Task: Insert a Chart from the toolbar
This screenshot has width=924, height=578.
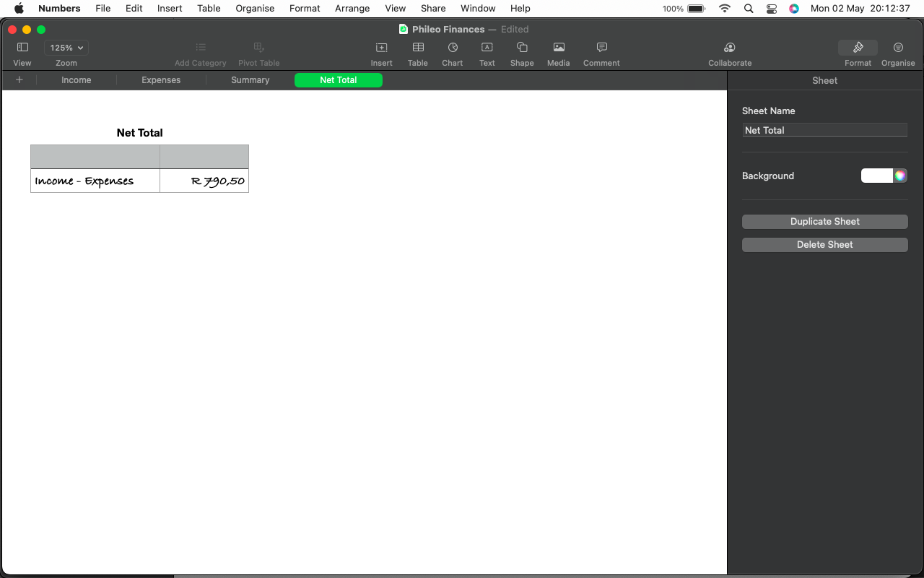Action: click(453, 48)
